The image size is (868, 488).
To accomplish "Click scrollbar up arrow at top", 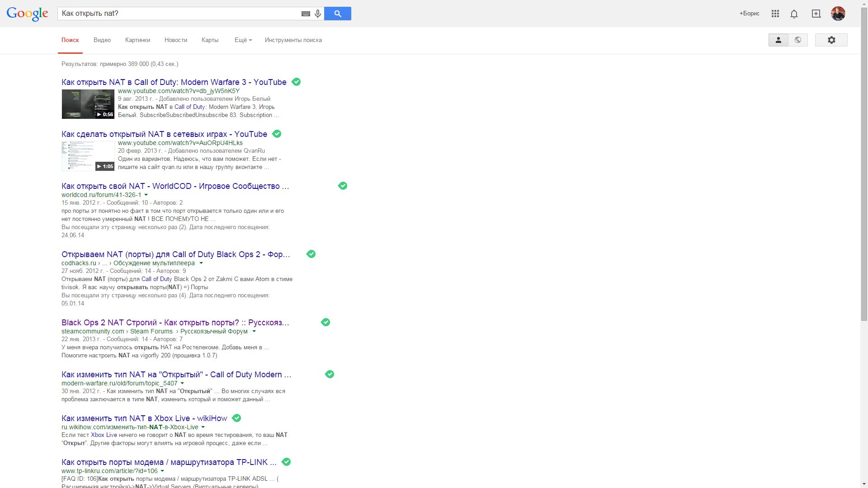I will coord(864,4).
